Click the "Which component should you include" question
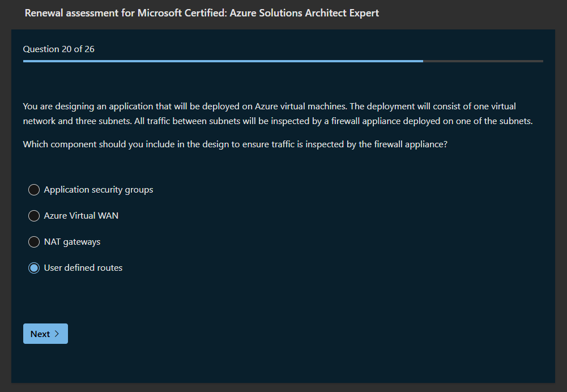 click(235, 144)
